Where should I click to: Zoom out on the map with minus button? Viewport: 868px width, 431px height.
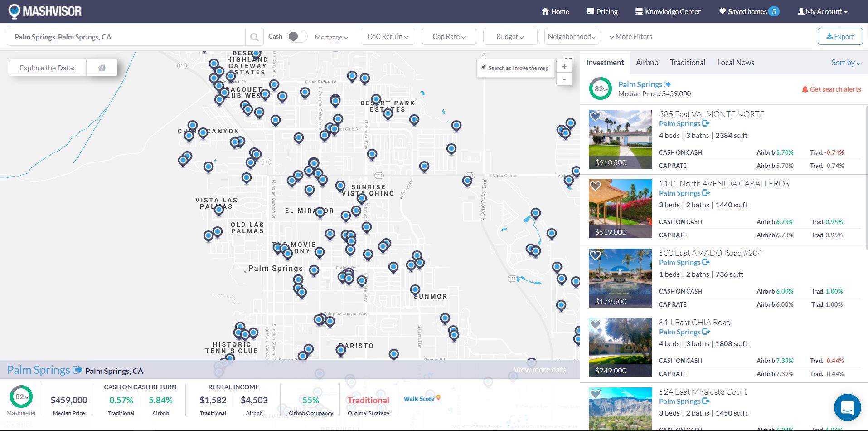(x=564, y=80)
